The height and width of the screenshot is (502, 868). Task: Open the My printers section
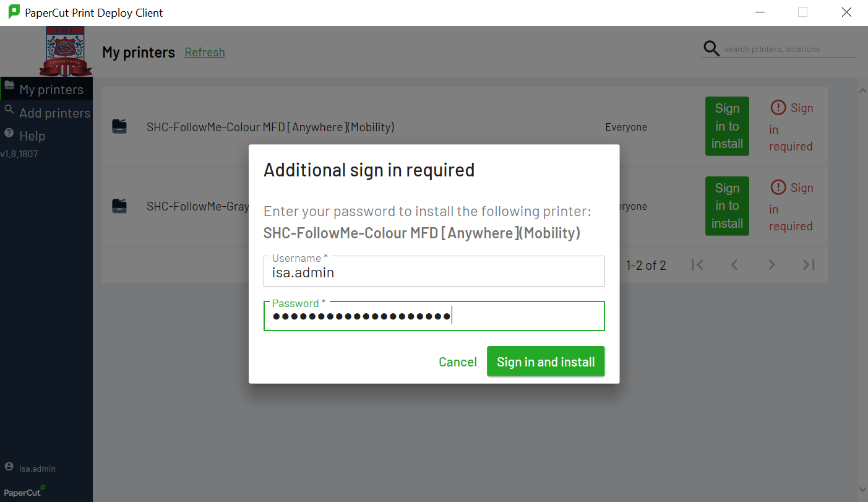click(x=52, y=89)
